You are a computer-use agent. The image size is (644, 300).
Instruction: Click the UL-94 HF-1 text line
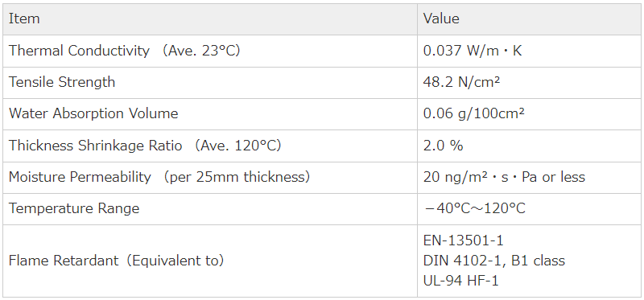pyautogui.click(x=460, y=282)
